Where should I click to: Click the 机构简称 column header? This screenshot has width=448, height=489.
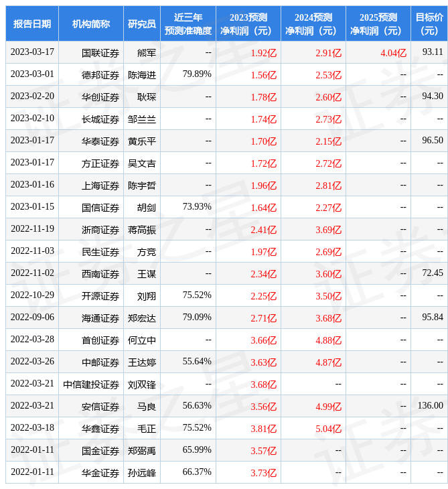point(91,23)
